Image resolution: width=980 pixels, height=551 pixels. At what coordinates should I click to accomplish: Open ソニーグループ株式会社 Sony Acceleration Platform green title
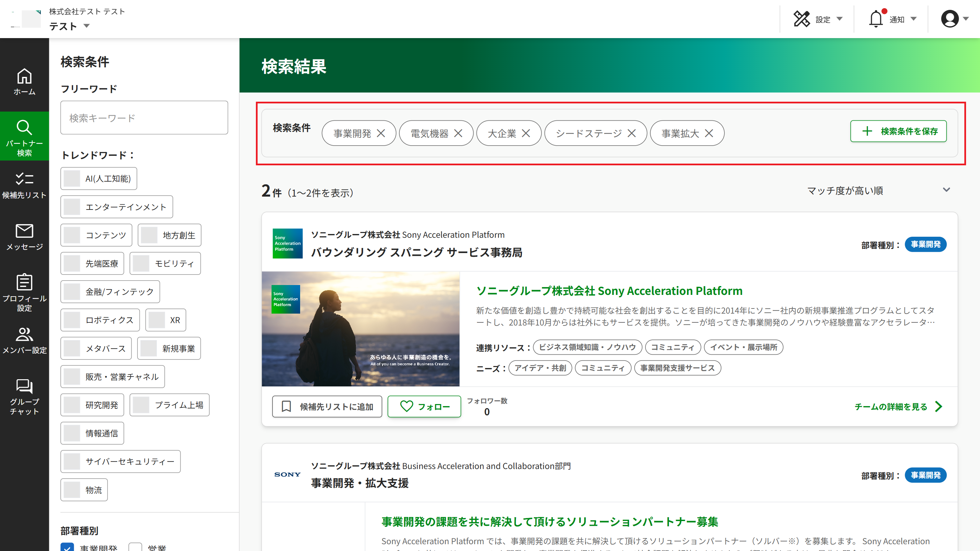609,290
